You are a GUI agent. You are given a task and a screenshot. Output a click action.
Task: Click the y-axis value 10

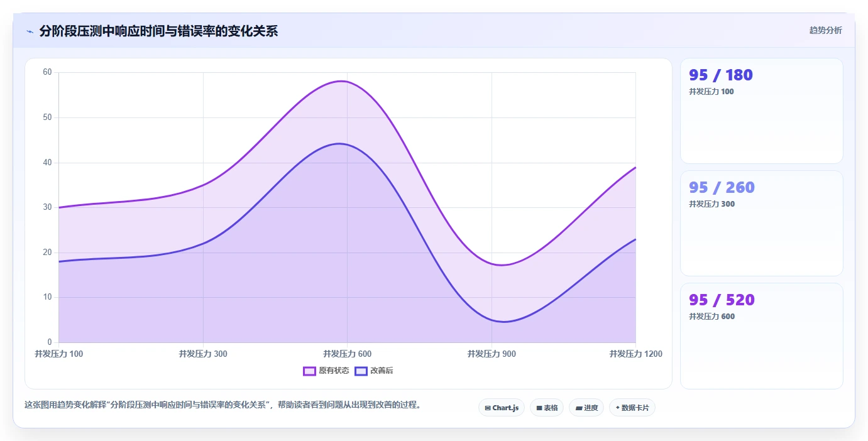(47, 297)
